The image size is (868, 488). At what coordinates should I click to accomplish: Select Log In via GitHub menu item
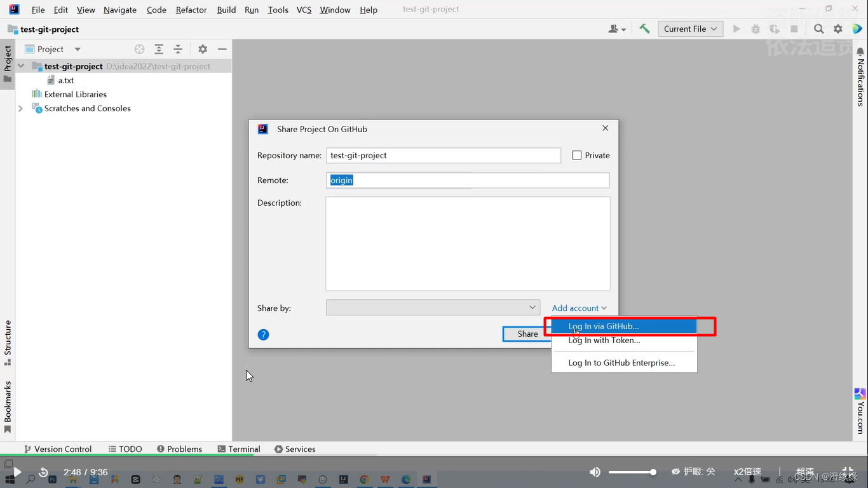(x=624, y=326)
